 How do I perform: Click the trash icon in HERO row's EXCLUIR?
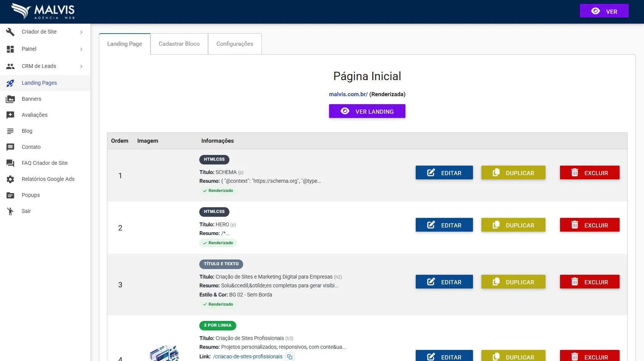pos(575,225)
